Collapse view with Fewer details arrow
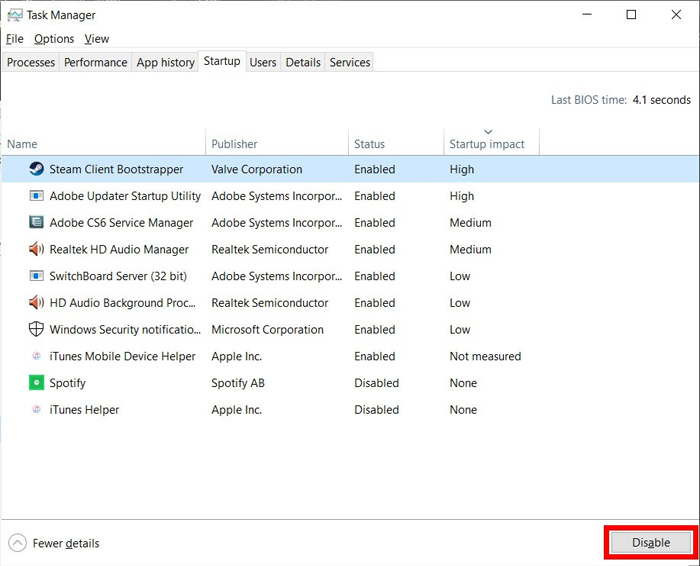The image size is (700, 566). tap(17, 543)
